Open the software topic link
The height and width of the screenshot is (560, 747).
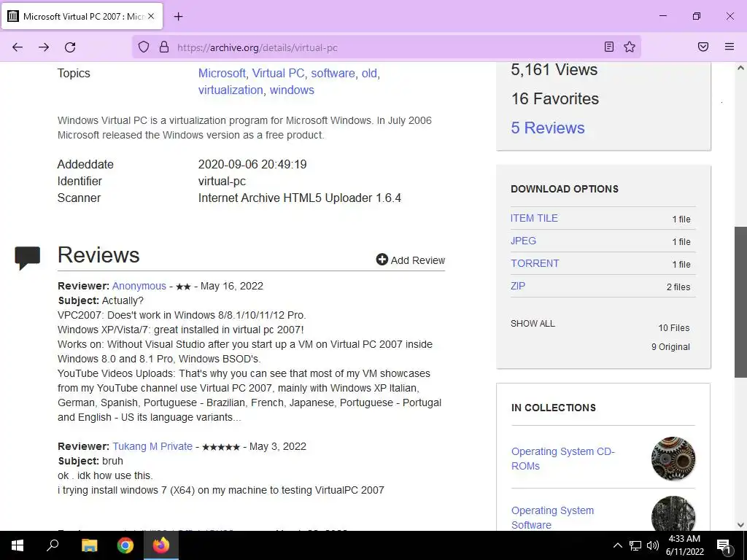[333, 74]
